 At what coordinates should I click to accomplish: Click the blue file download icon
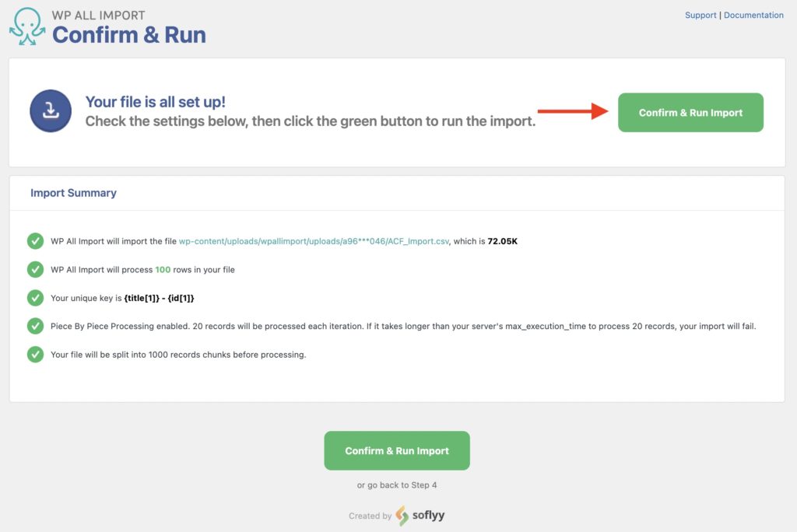click(x=50, y=111)
